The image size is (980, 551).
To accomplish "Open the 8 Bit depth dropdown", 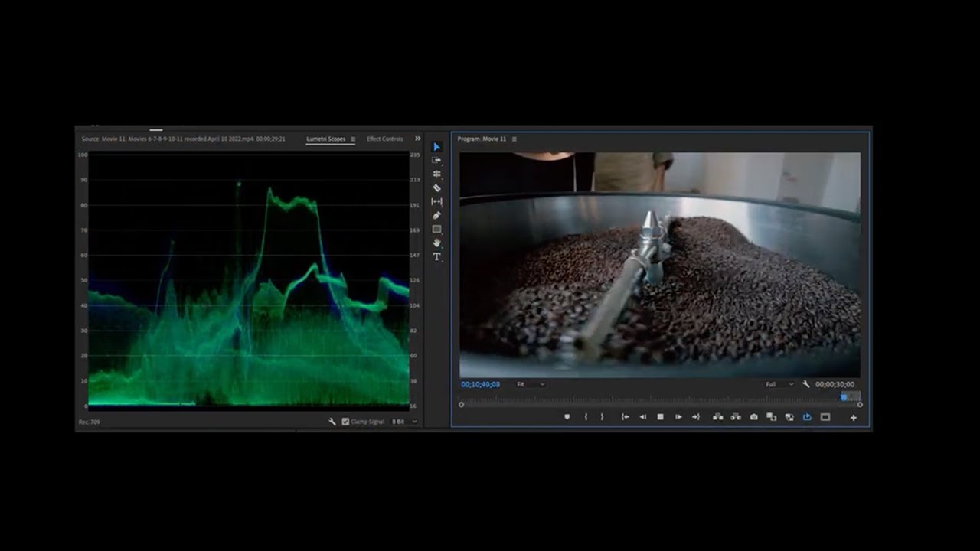I will [405, 422].
